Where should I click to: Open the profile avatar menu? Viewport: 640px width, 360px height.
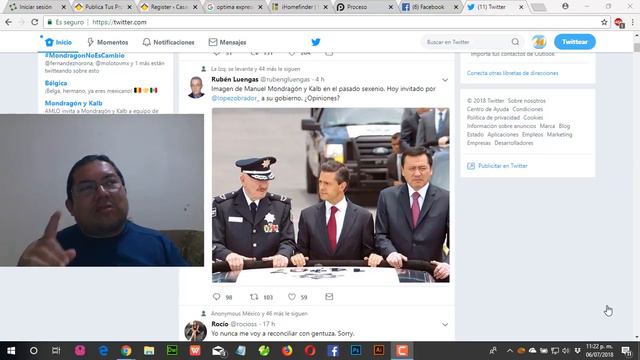(539, 42)
